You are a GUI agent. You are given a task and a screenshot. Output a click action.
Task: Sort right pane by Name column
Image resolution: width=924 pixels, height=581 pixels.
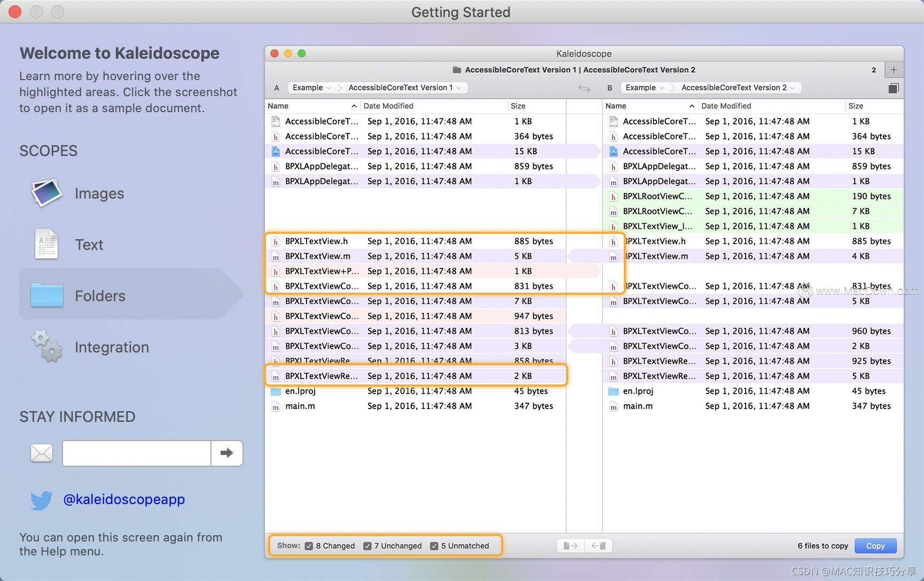click(650, 106)
